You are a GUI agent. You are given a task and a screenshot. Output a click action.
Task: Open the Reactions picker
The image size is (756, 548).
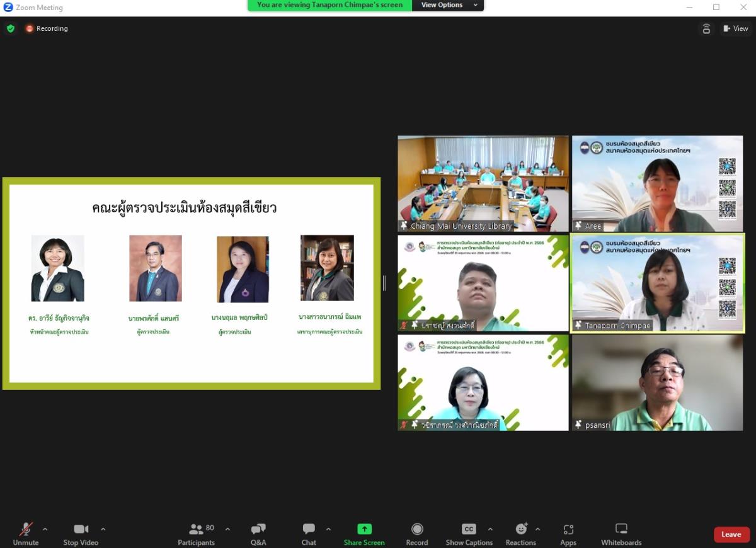pos(521,534)
